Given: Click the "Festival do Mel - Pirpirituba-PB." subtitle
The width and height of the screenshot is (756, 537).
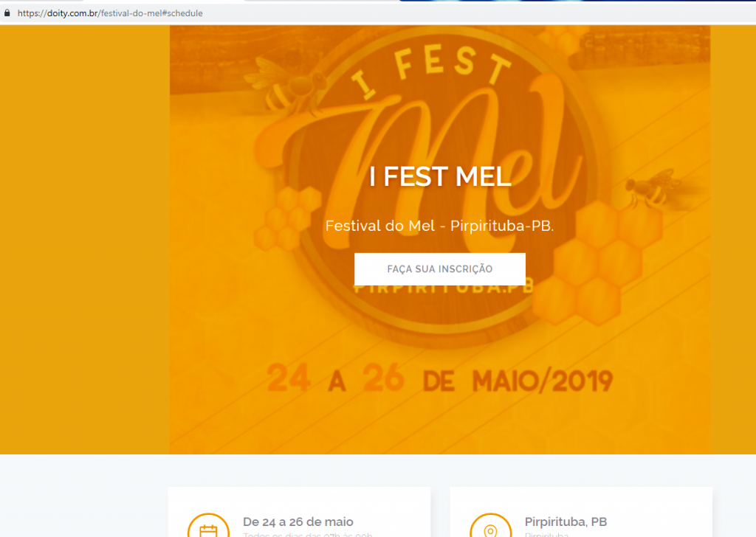Looking at the screenshot, I should (x=440, y=226).
